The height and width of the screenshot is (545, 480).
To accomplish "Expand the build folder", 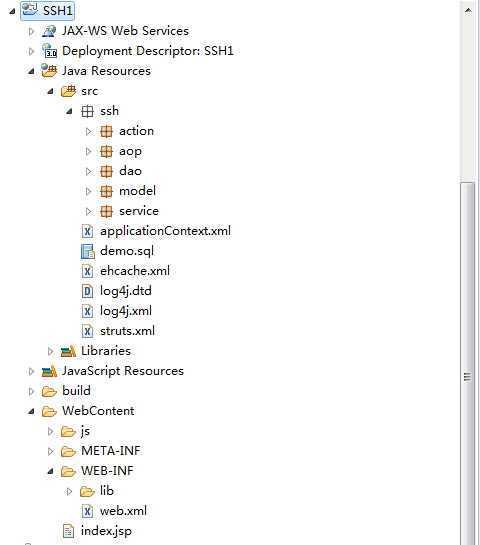I will [31, 391].
